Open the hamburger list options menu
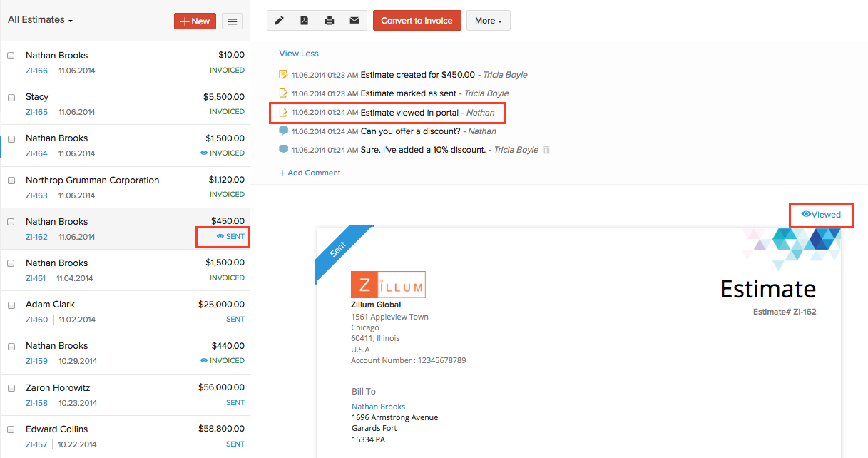 point(232,21)
